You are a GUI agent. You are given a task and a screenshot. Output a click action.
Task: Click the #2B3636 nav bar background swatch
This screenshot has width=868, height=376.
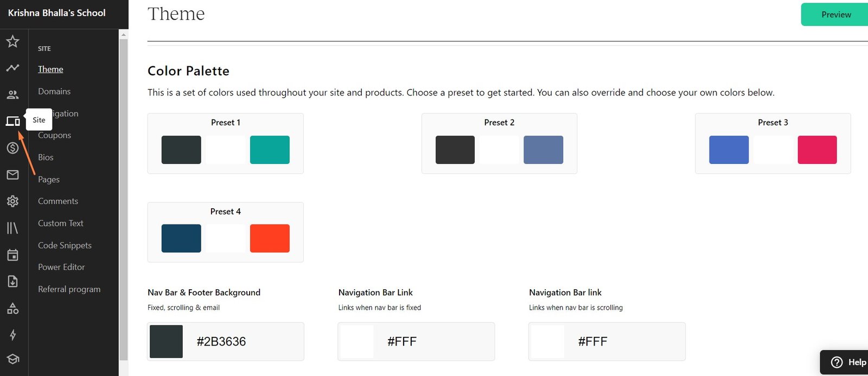pyautogui.click(x=166, y=341)
